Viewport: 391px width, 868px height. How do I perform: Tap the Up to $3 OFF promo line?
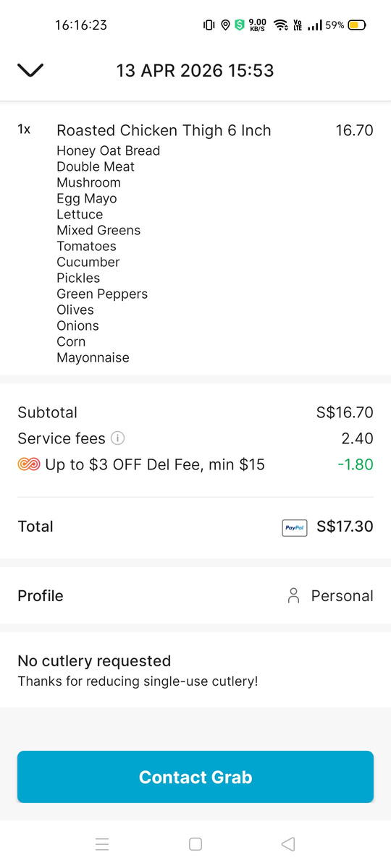pos(155,464)
